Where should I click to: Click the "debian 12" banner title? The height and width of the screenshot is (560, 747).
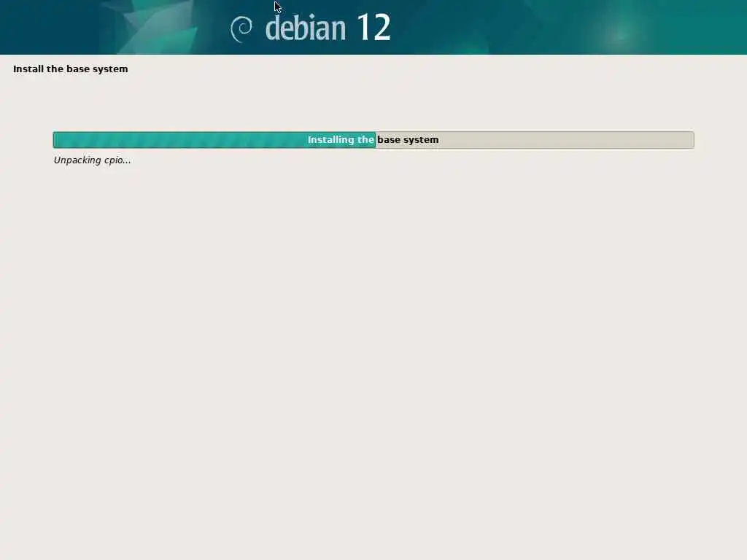click(328, 28)
